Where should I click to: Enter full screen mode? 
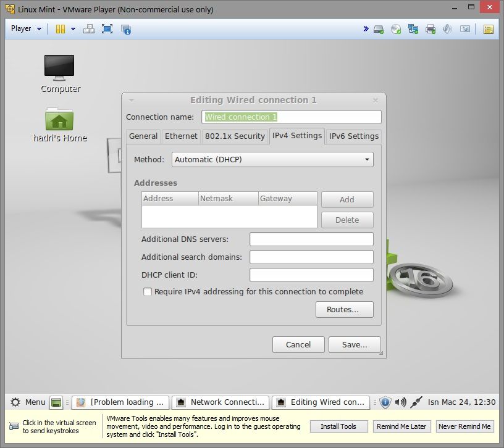(107, 29)
